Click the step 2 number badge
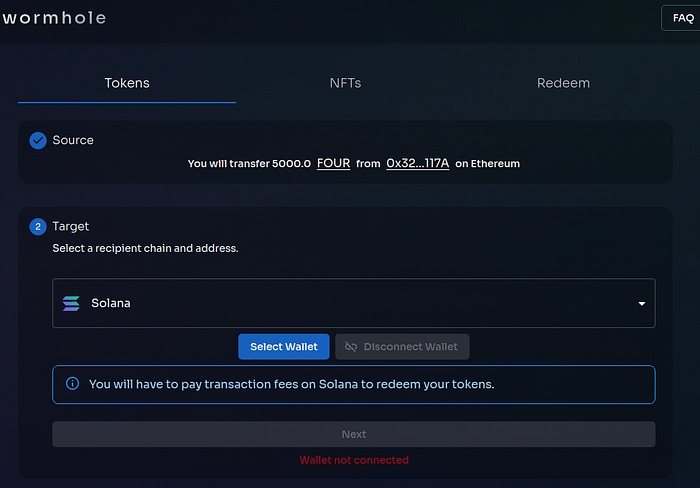 (38, 227)
